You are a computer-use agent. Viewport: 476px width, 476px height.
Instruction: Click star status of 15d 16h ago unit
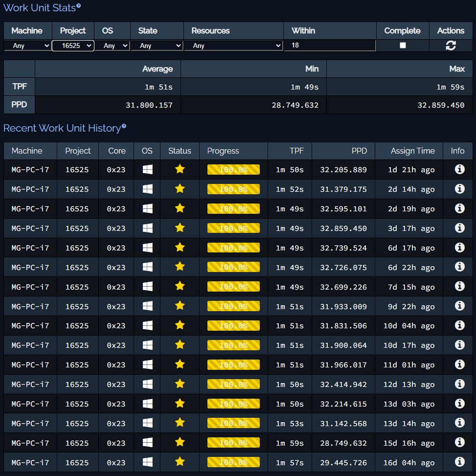180,442
